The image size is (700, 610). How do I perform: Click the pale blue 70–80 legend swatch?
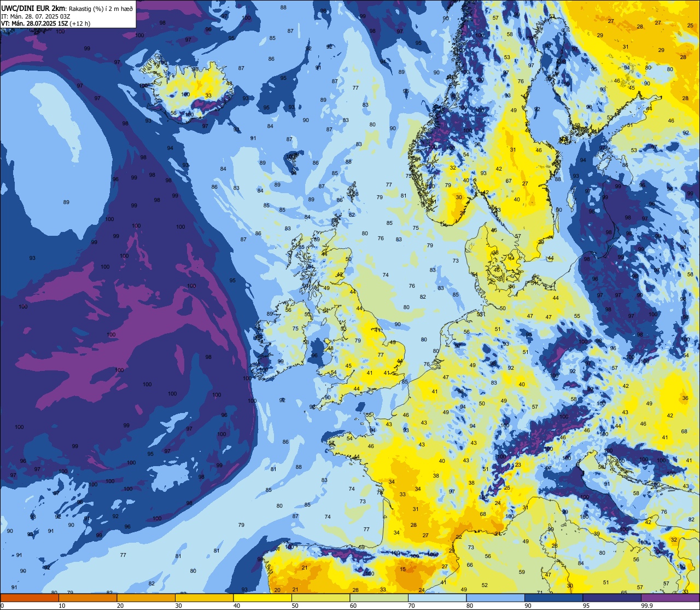(x=437, y=598)
